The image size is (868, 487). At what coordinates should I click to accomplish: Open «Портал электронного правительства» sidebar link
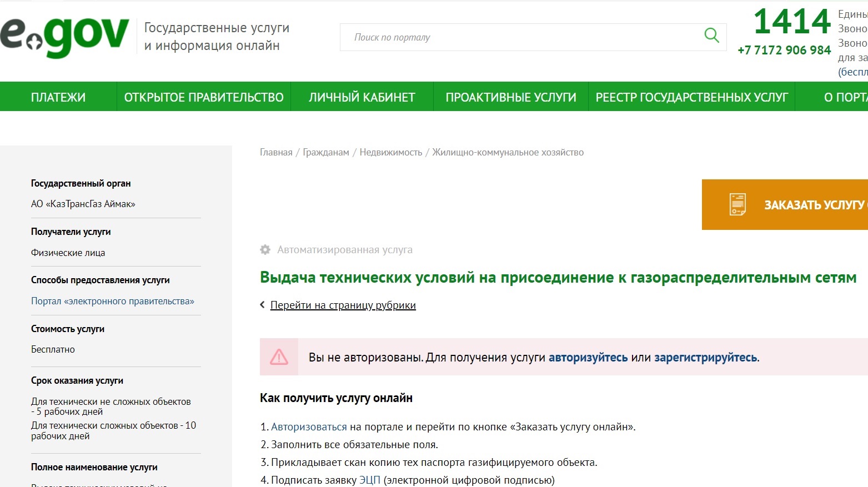click(x=113, y=300)
